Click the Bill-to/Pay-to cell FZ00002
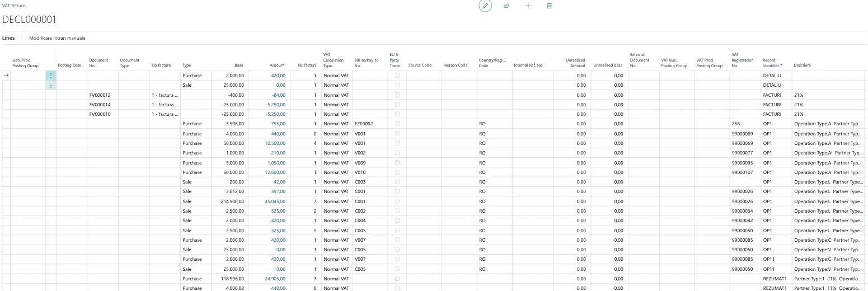Screen dimensions: 868x291 364,124
